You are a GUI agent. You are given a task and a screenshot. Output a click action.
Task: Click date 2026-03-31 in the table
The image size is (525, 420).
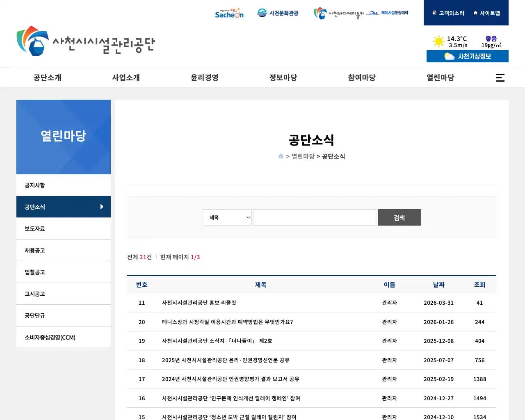(x=439, y=303)
